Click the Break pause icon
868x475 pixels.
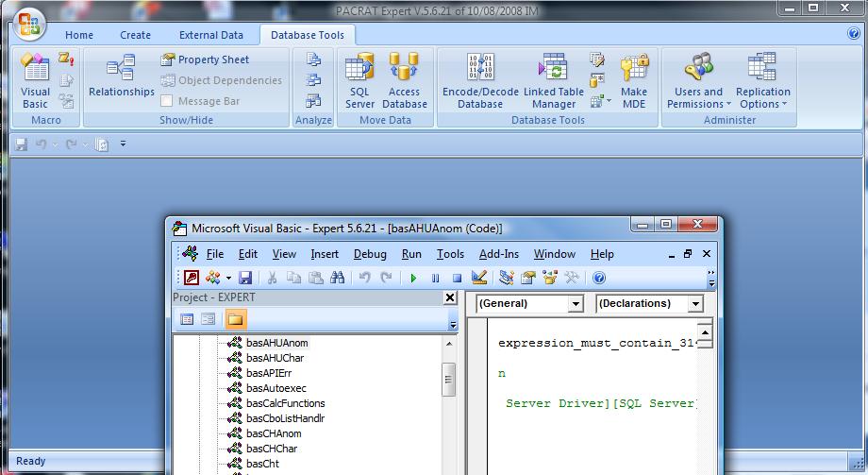tap(435, 279)
